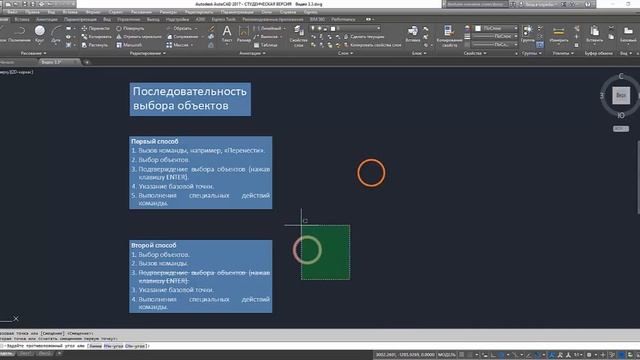640x360 pixels.
Task: Click the Копировать (Copy) command
Action: pos(96,37)
